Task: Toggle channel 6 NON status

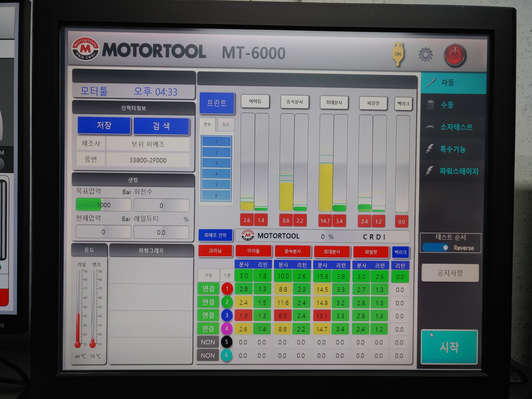Action: (x=208, y=355)
